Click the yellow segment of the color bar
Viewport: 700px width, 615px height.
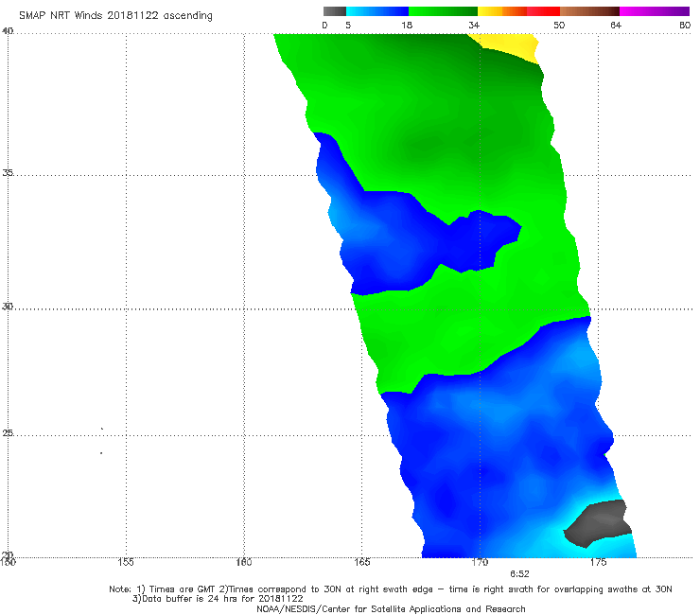pos(490,11)
